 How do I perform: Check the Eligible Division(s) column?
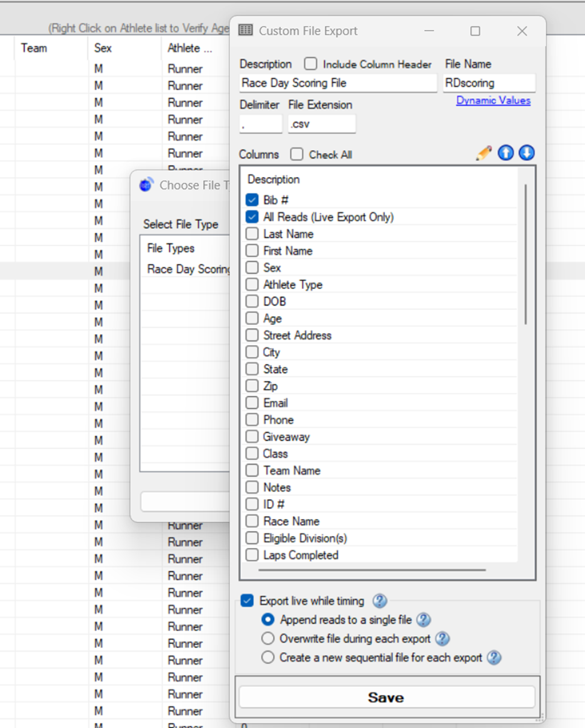252,538
